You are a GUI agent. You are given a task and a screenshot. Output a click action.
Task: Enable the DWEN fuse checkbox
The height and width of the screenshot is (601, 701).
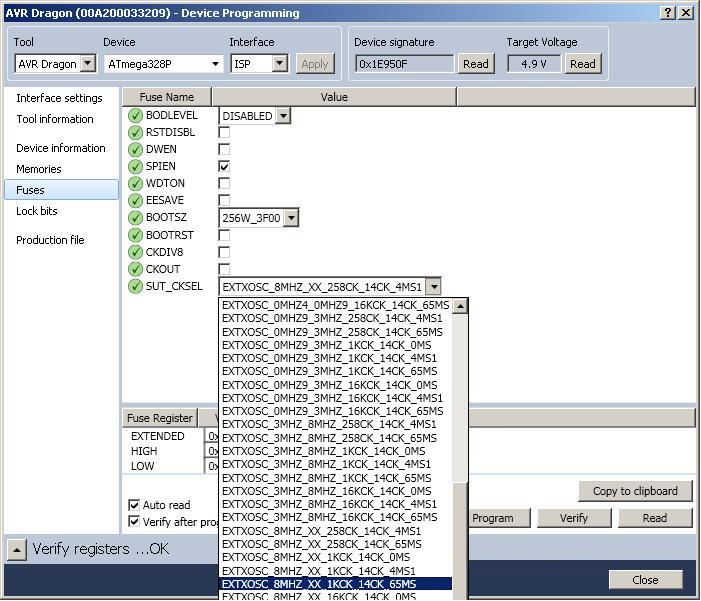tap(224, 149)
